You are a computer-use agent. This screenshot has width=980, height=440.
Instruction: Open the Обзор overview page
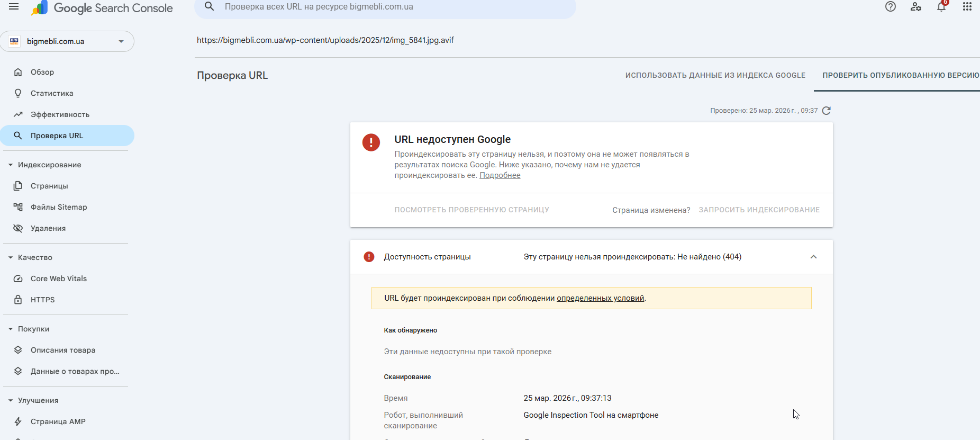(x=42, y=72)
